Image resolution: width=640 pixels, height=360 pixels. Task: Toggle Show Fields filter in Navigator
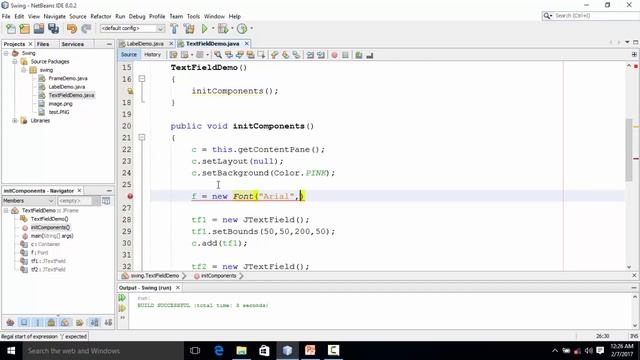(24, 322)
